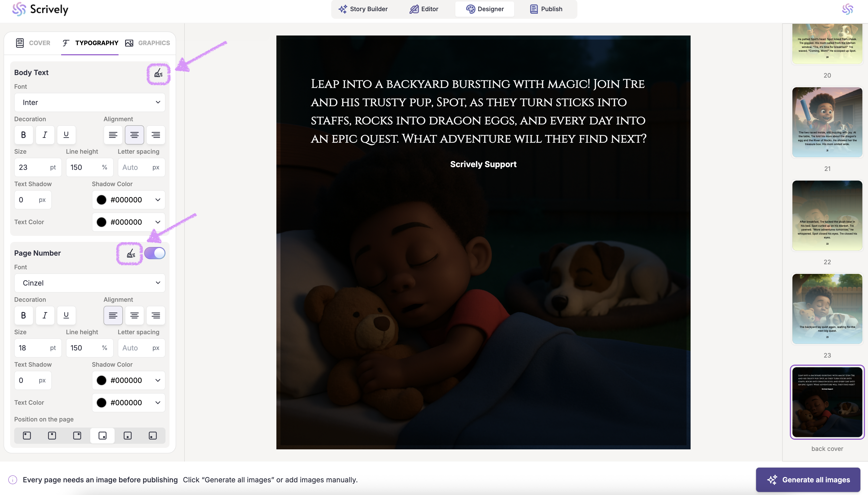The image size is (868, 495).
Task: Open the Cinzel font dropdown
Action: [90, 283]
